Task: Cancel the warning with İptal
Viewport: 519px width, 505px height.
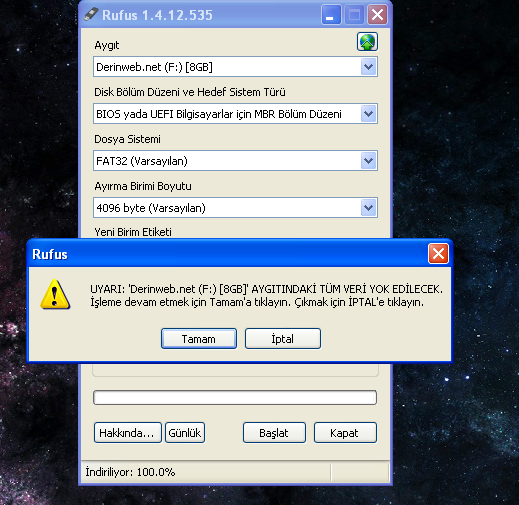Action: click(x=283, y=339)
